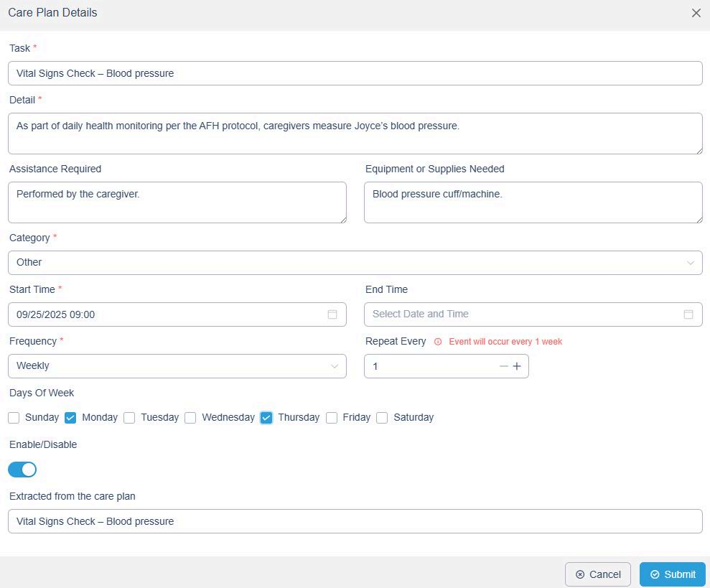
Task: Click the Assistance Required text box
Action: (x=177, y=202)
